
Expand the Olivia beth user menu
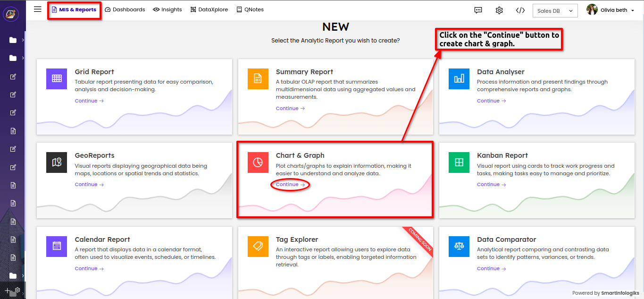click(611, 10)
